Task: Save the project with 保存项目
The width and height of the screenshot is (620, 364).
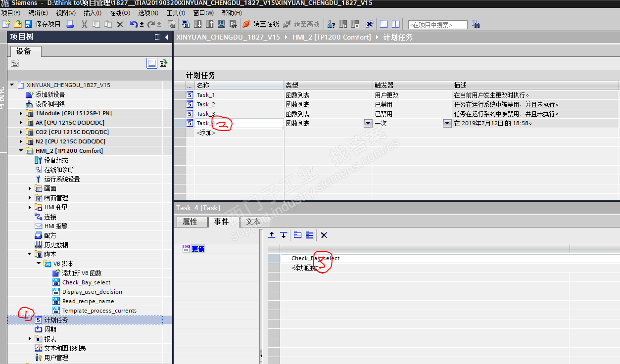Action: pos(42,24)
